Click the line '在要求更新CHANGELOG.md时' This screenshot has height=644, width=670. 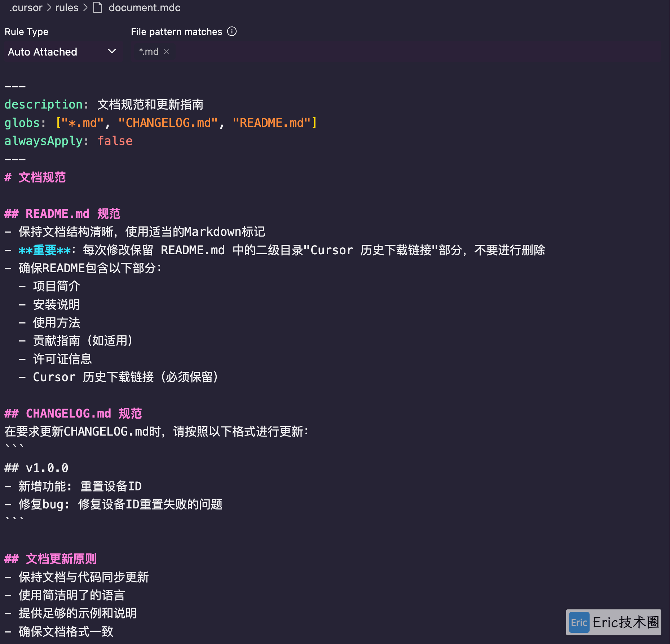pos(156,432)
